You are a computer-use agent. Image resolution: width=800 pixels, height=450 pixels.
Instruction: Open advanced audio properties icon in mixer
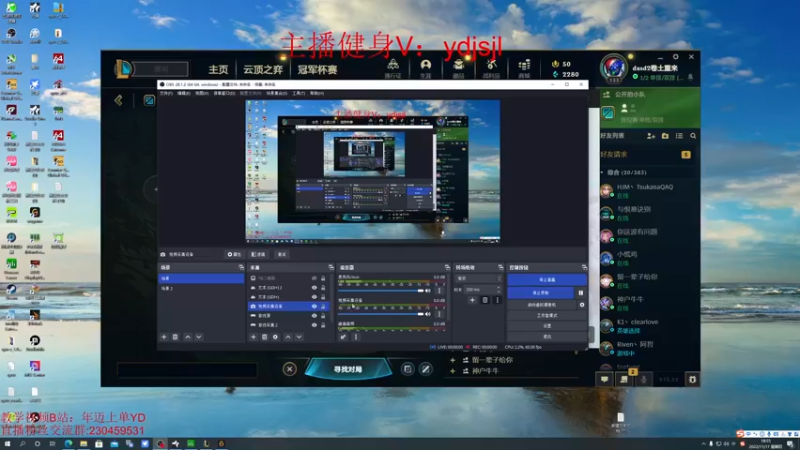[x=343, y=337]
